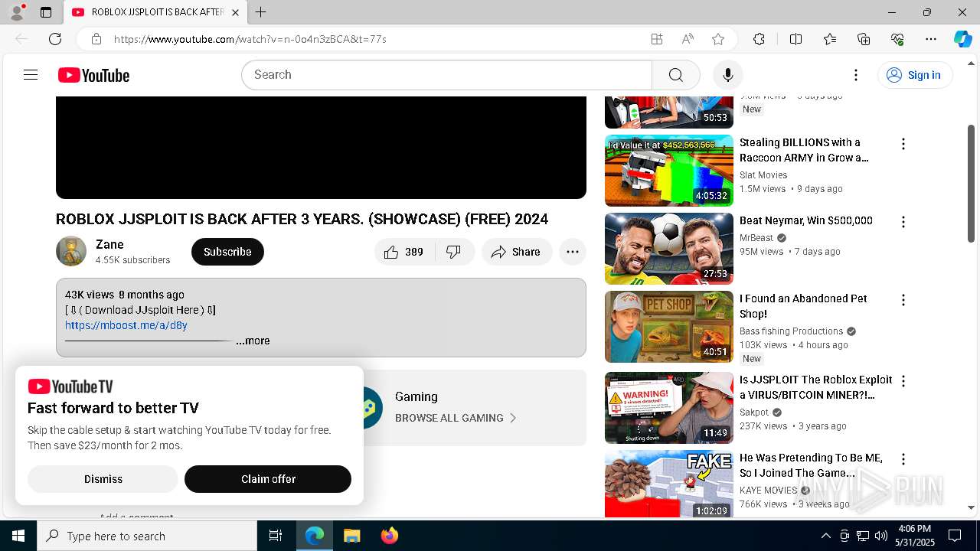Open JJSPLOIT virus warning video thumbnail
Viewport: 980px width, 551px height.
pos(669,408)
